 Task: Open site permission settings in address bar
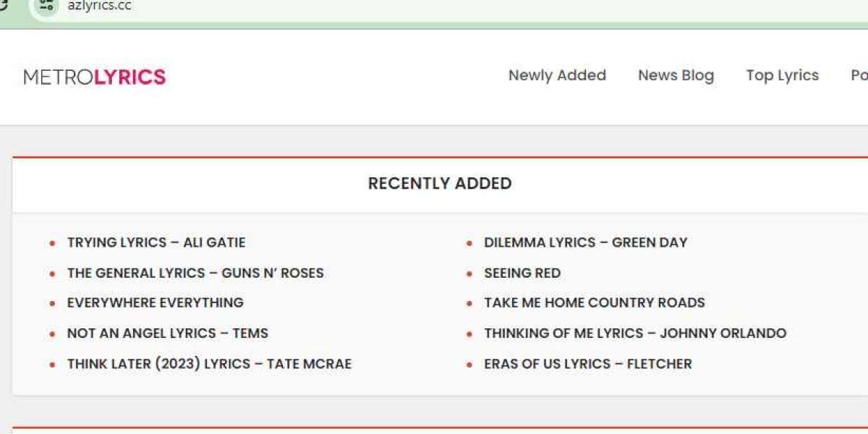(46, 5)
